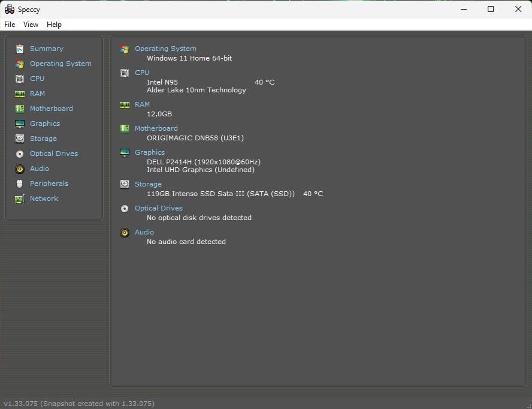Viewport: 532px width, 409px height.
Task: Click the Audio heading link in summary
Action: tap(144, 232)
